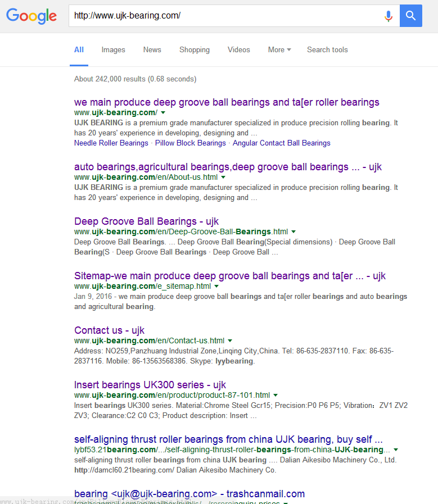
Task: Click the 'Jan 9, 2016' sitemap snippet
Action: (241, 302)
